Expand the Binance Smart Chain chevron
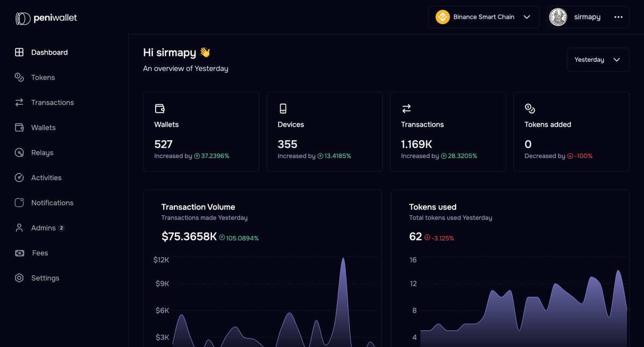The image size is (644, 347). [x=527, y=17]
